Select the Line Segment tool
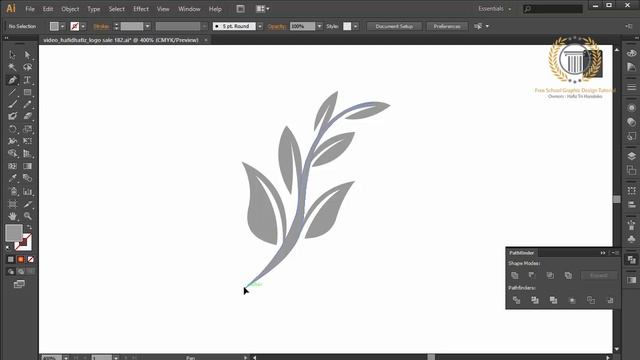 pos(12,92)
